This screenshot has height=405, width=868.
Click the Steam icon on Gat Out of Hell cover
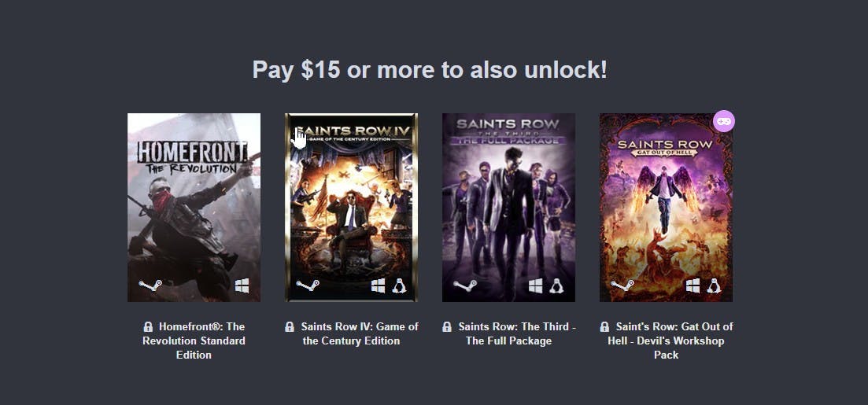click(x=622, y=285)
